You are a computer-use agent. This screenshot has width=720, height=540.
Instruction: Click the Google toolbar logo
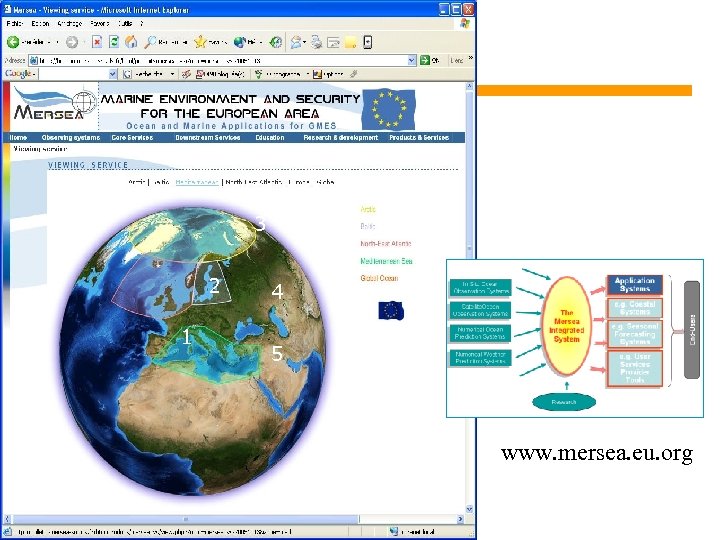point(18,73)
